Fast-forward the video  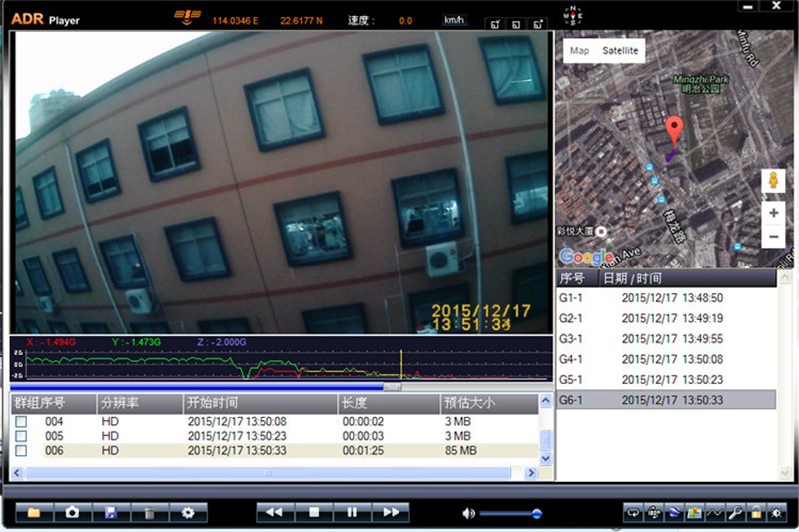click(x=391, y=513)
